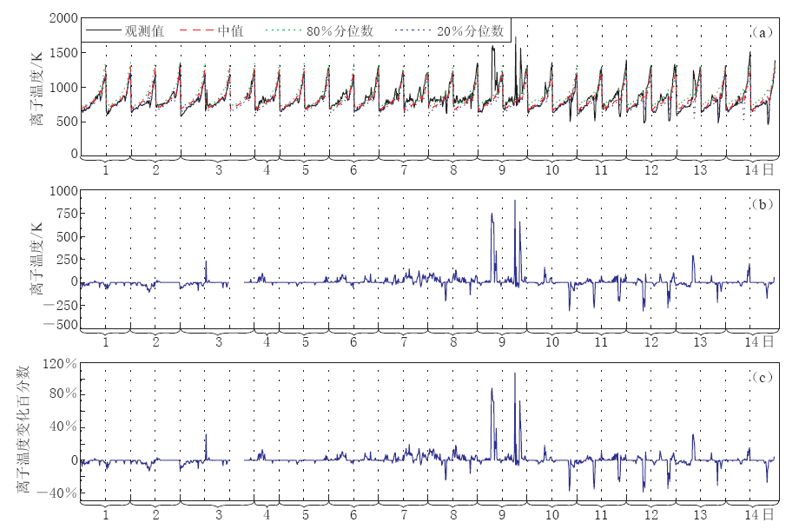Select the 1500 y-axis tick label
This screenshot has width=812, height=529.
[x=63, y=53]
